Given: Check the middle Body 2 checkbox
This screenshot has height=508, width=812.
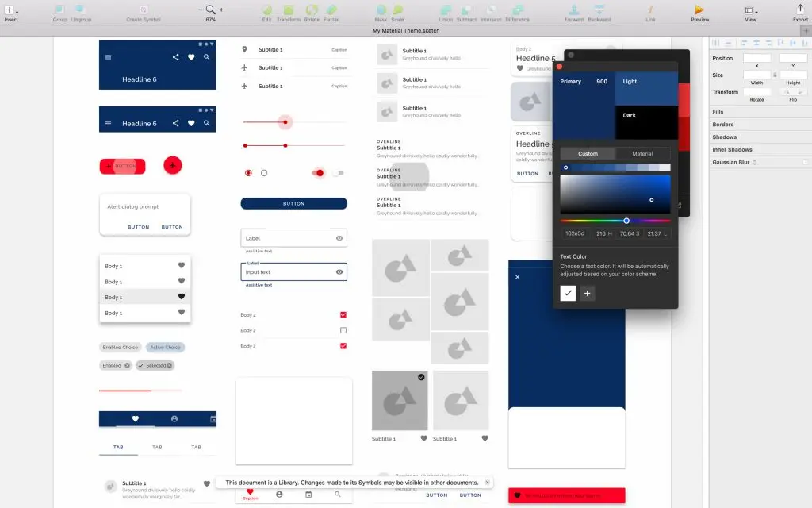Looking at the screenshot, I should [343, 329].
